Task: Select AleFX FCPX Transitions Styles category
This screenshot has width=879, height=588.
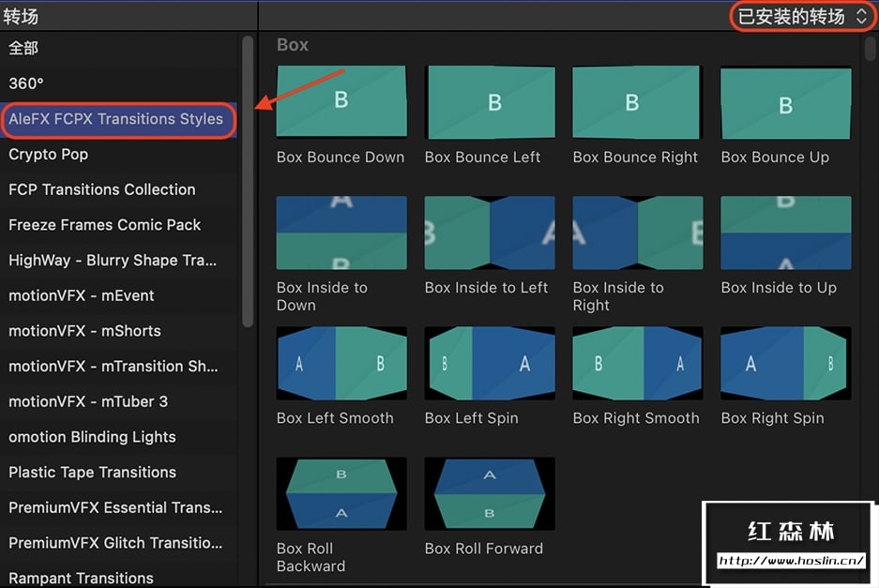Action: pos(118,119)
